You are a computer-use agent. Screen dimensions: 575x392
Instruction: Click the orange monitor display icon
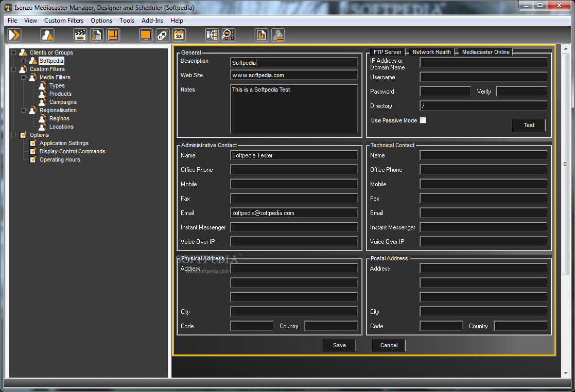(x=146, y=35)
